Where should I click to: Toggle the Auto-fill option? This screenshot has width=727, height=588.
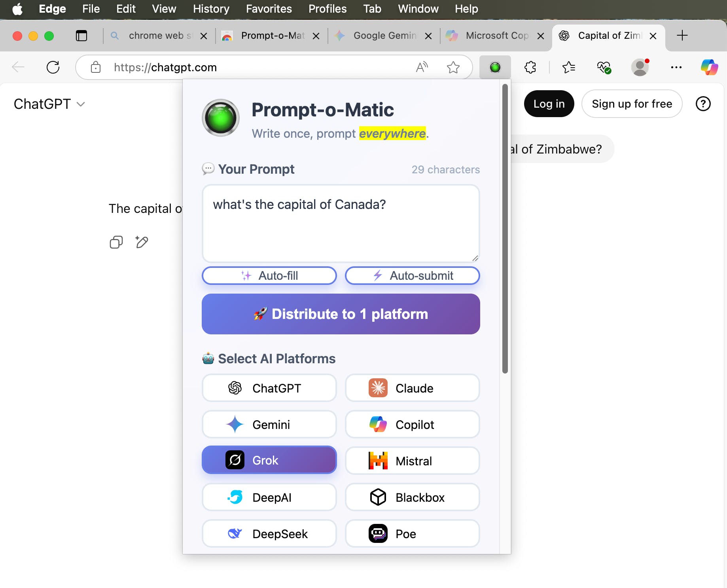pyautogui.click(x=269, y=275)
